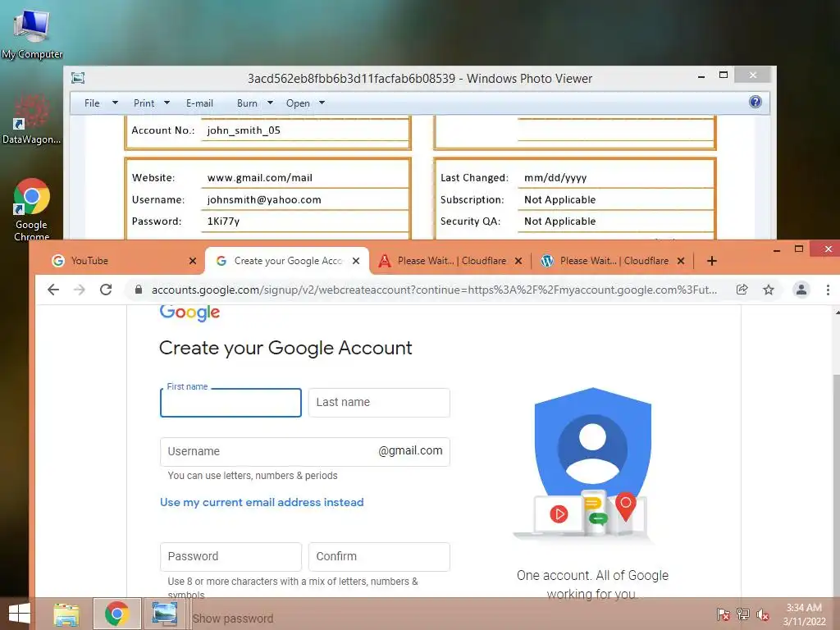
Task: Switch to the WordPress Cloudflare tab
Action: point(613,261)
